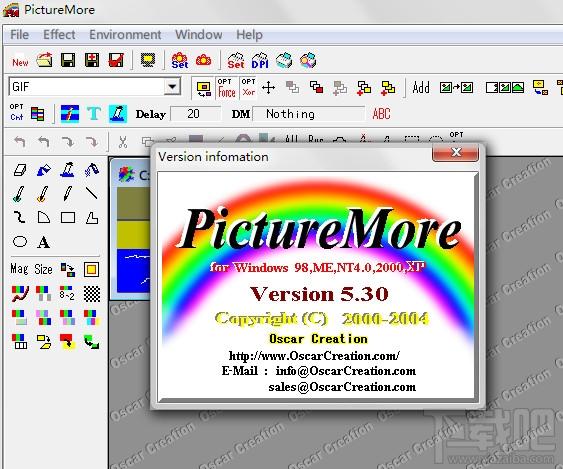This screenshot has width=563, height=469.
Task: Click the red overlapping frames icon
Action: pos(316,87)
